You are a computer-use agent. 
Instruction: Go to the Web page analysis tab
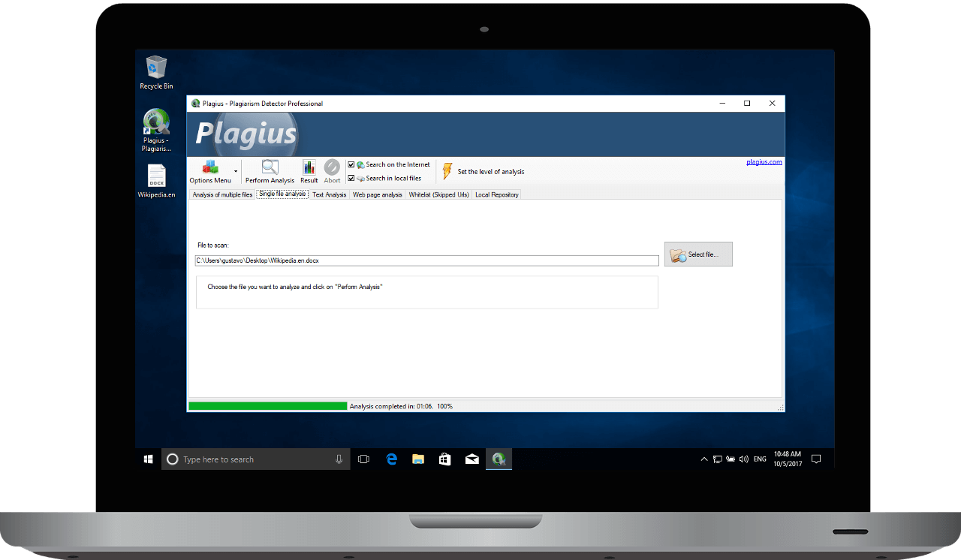pos(378,194)
